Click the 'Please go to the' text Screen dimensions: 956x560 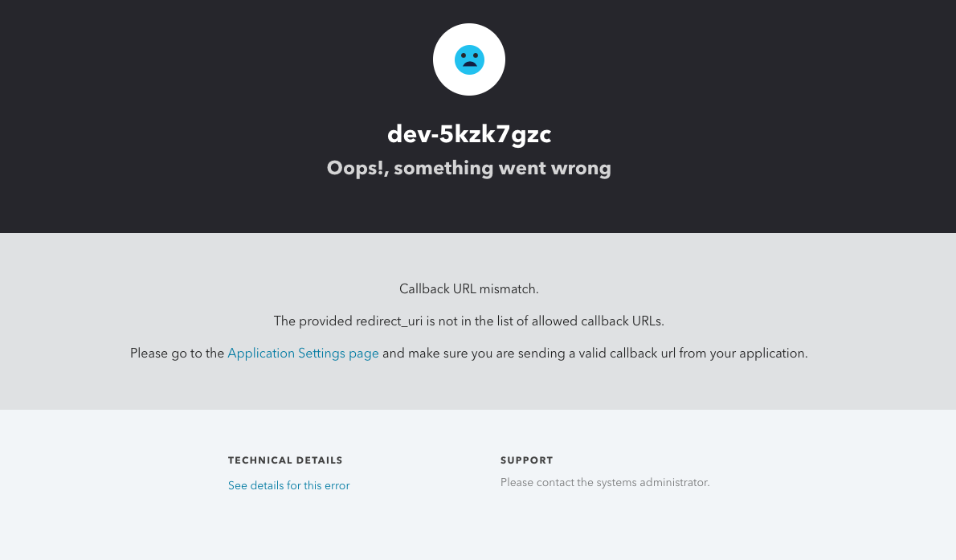[x=177, y=354]
